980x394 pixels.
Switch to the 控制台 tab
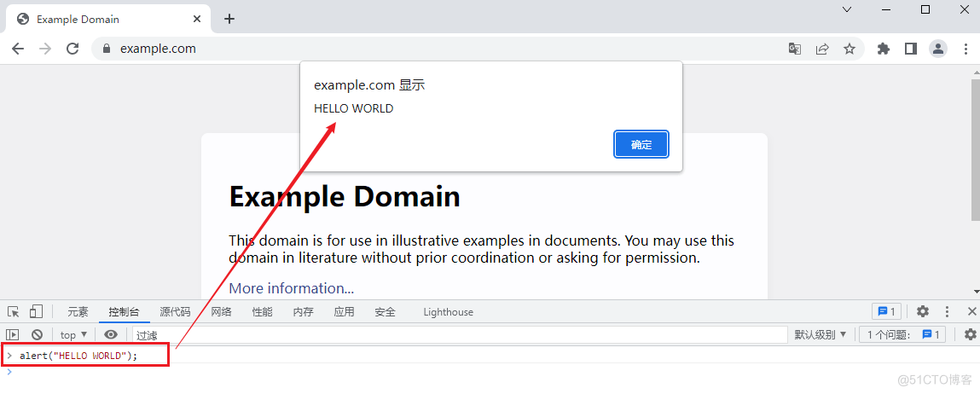[x=125, y=312]
